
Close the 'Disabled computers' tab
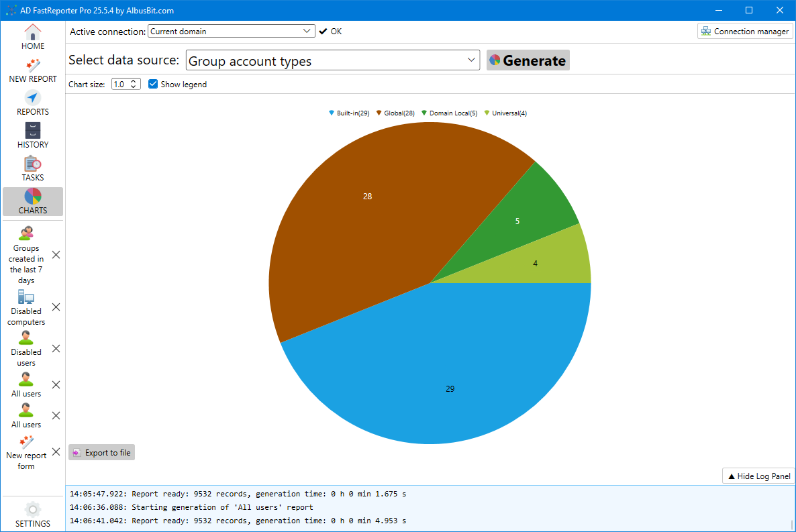[x=56, y=307]
